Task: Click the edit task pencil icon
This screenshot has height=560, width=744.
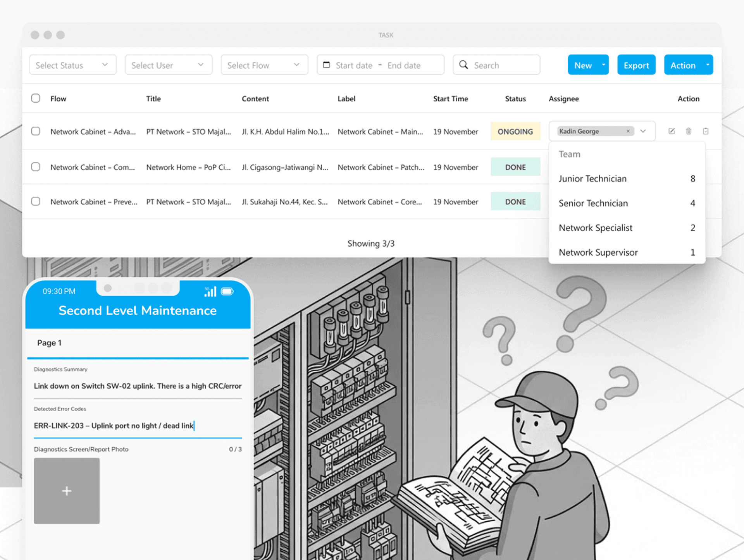Action: 672,131
